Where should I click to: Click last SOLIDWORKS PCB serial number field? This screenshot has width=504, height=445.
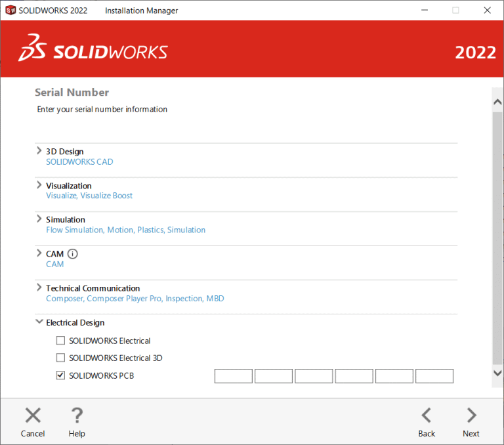pos(434,376)
